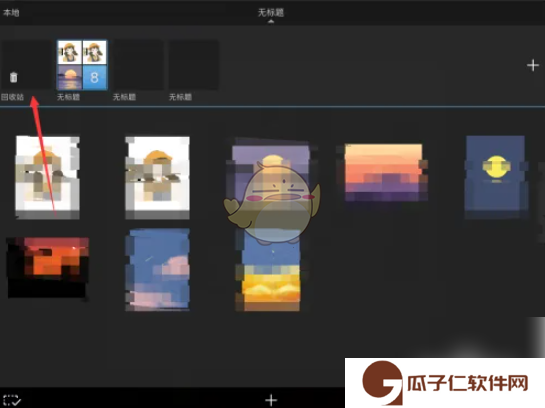Image resolution: width=545 pixels, height=408 pixels.
Task: Open the second girl-with-hat artwork
Action: (157, 178)
